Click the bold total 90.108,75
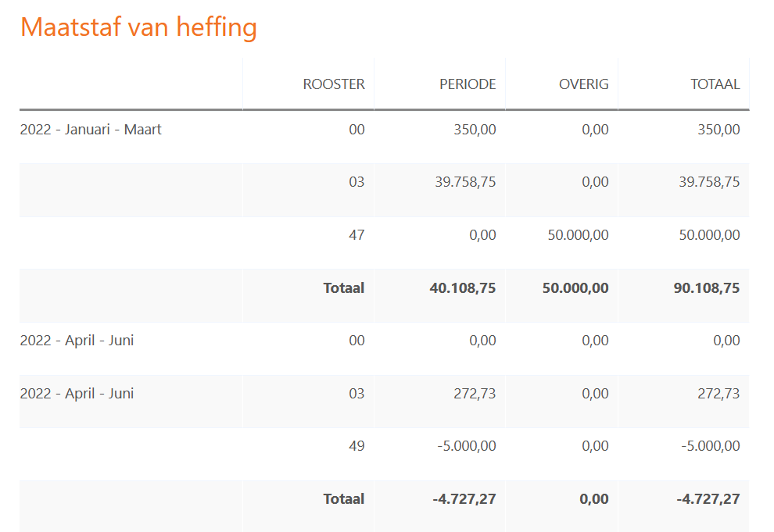The width and height of the screenshot is (774, 532). tap(707, 288)
